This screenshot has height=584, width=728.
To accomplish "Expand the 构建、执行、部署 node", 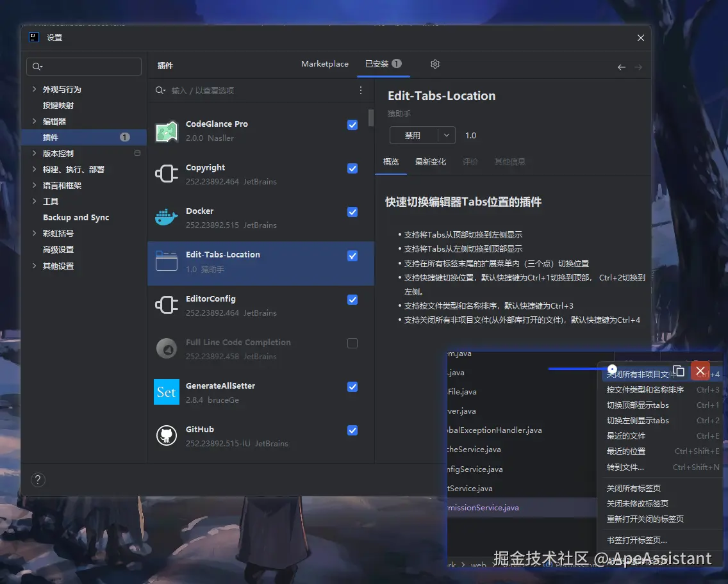I will coord(35,169).
